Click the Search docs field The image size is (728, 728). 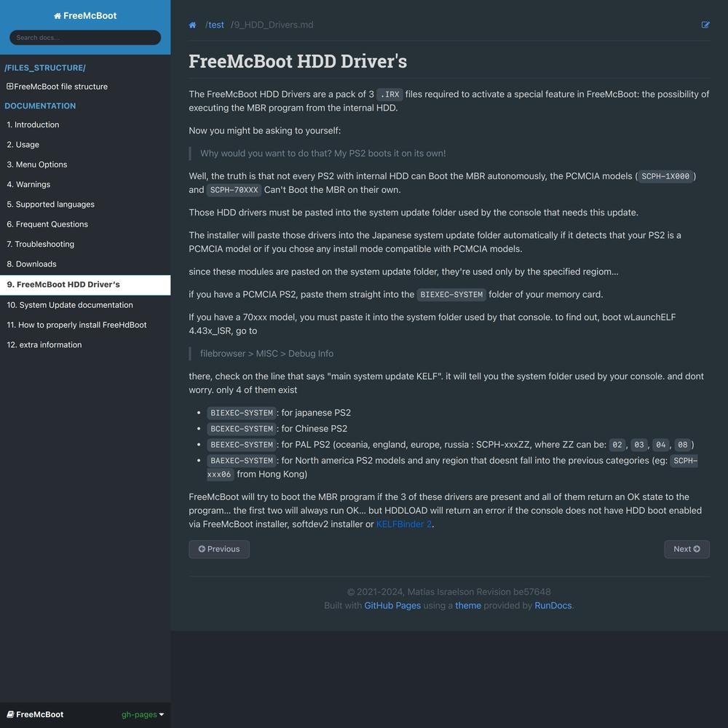coord(85,38)
